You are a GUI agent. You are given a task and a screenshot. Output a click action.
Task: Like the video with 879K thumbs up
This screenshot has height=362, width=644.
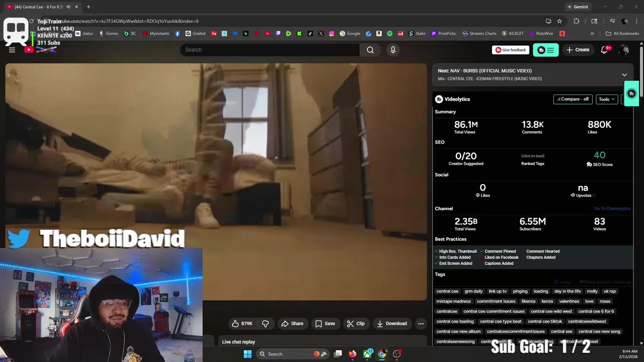pos(242,324)
